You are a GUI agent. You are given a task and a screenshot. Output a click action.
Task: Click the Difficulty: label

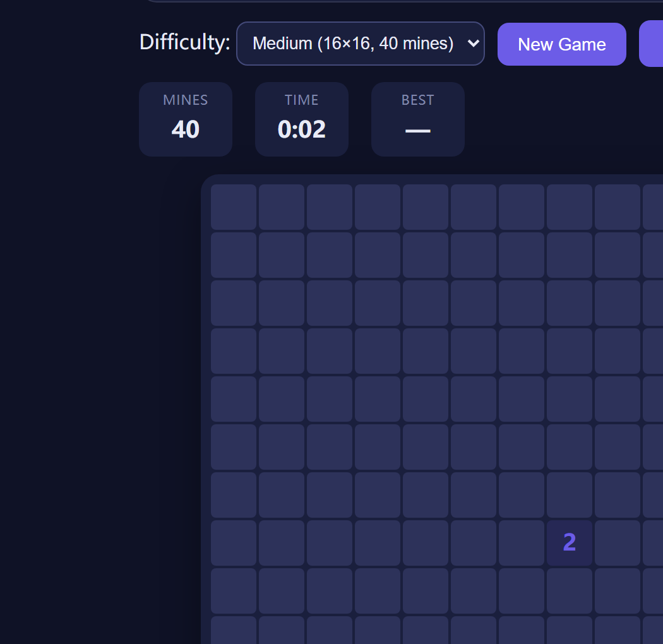coord(185,42)
